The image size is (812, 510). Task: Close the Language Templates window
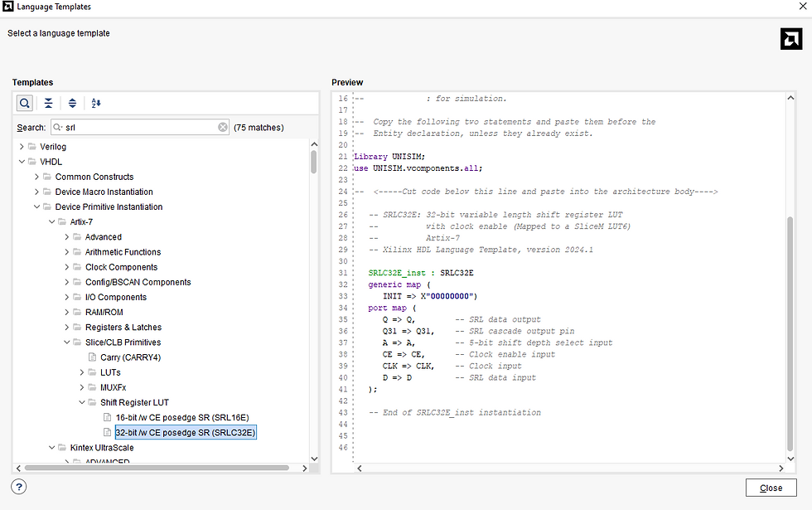click(803, 7)
